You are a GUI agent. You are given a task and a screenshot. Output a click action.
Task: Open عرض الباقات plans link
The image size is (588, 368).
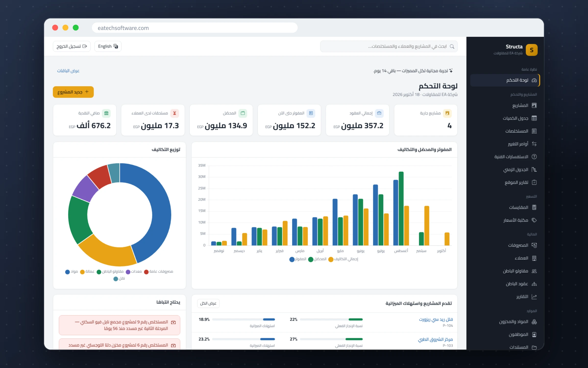[x=68, y=71]
